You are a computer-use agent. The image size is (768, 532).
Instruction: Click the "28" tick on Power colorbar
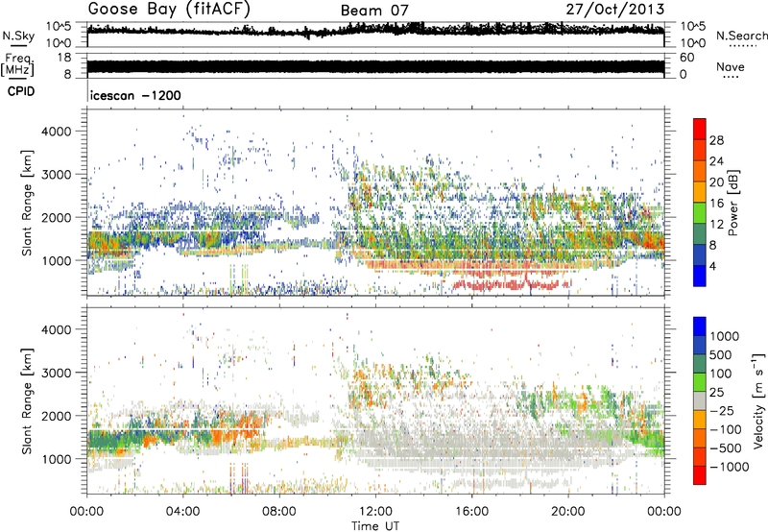716,140
